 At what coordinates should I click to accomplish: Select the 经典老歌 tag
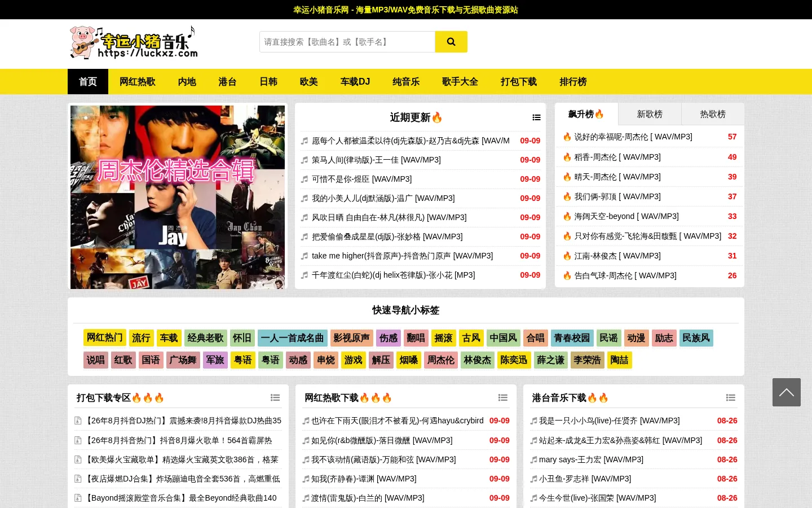(206, 338)
